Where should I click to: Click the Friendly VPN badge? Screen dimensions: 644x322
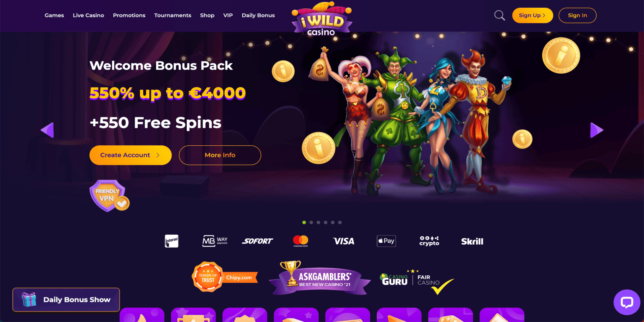[109, 196]
